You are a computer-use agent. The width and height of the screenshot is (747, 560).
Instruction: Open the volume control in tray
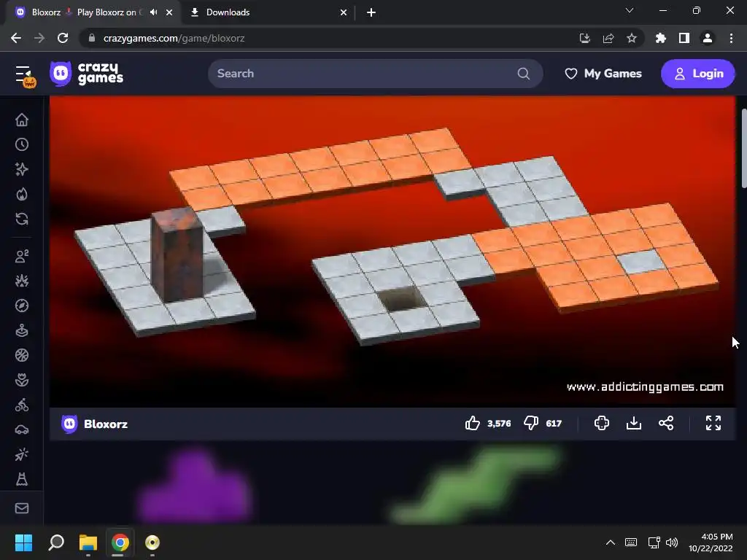(672, 542)
